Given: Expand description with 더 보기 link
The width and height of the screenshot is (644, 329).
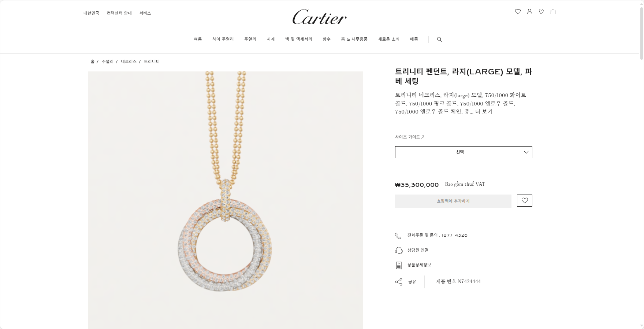Looking at the screenshot, I should point(484,111).
